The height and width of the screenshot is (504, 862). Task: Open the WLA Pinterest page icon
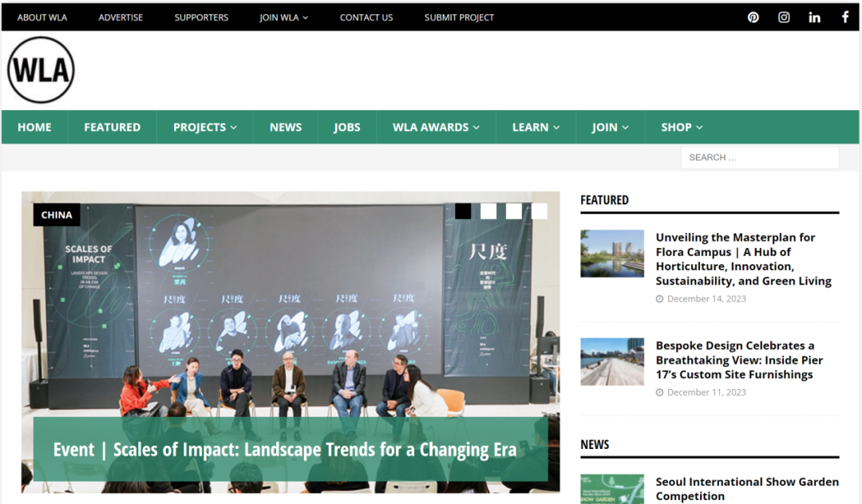(x=753, y=18)
